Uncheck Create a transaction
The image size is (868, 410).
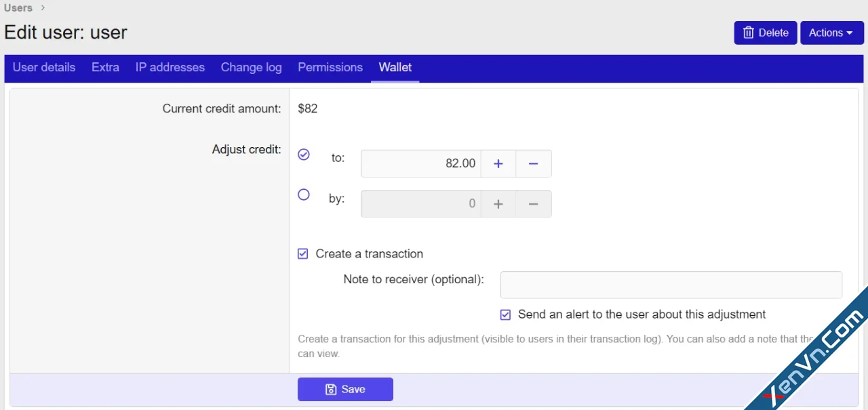302,253
